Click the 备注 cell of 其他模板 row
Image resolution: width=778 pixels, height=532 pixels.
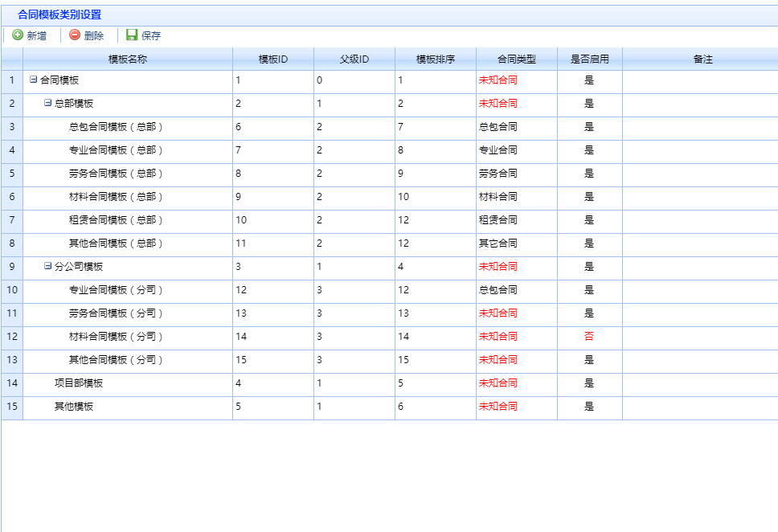700,407
